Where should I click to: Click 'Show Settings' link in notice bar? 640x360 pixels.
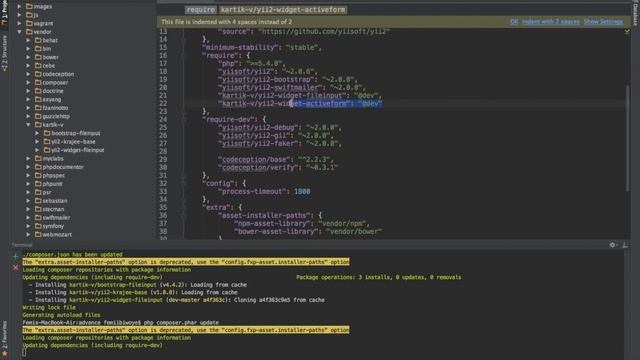pyautogui.click(x=603, y=22)
